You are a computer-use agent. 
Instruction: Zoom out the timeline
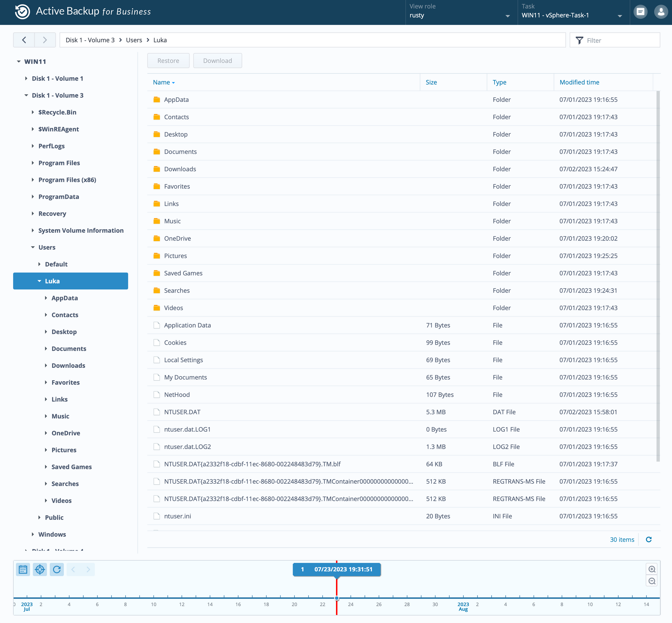652,581
